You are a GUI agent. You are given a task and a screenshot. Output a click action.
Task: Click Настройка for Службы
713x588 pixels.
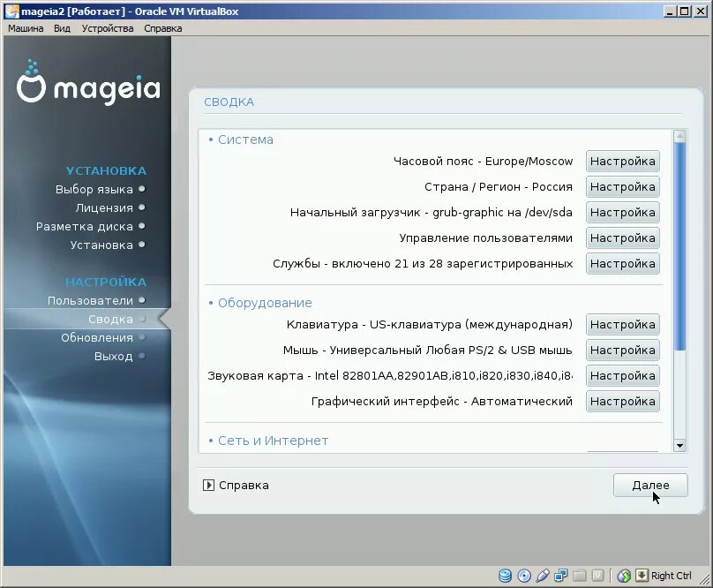click(622, 263)
